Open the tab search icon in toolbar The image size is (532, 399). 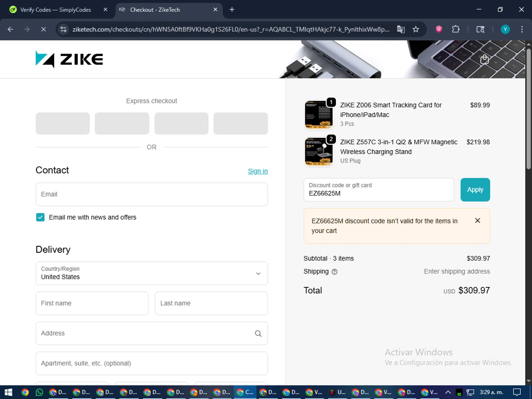pos(480,29)
